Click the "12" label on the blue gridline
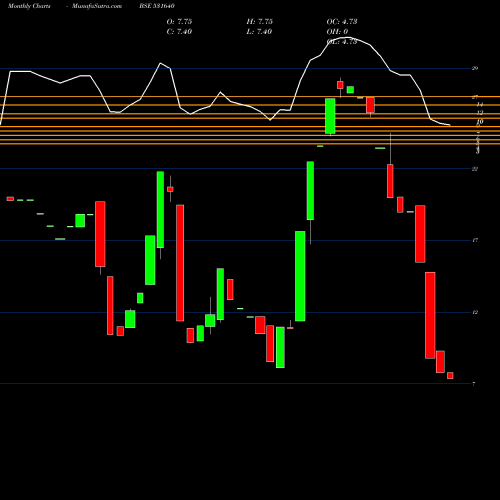500x500 pixels. [475, 312]
